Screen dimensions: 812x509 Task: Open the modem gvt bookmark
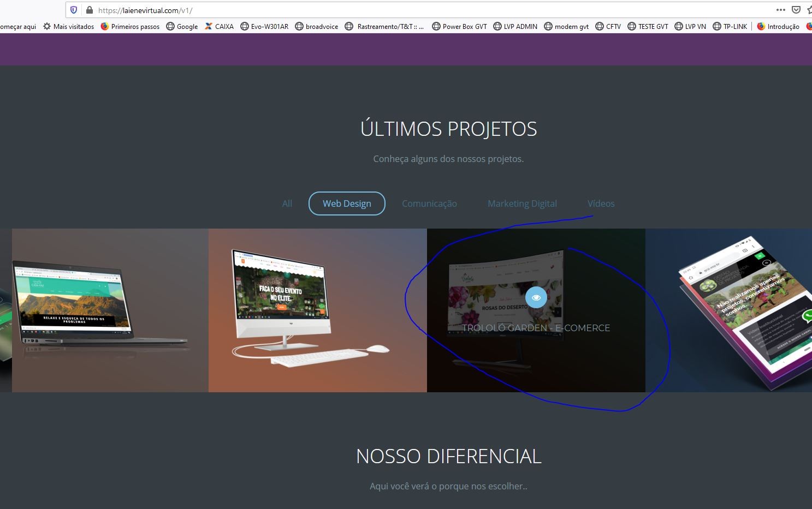566,26
